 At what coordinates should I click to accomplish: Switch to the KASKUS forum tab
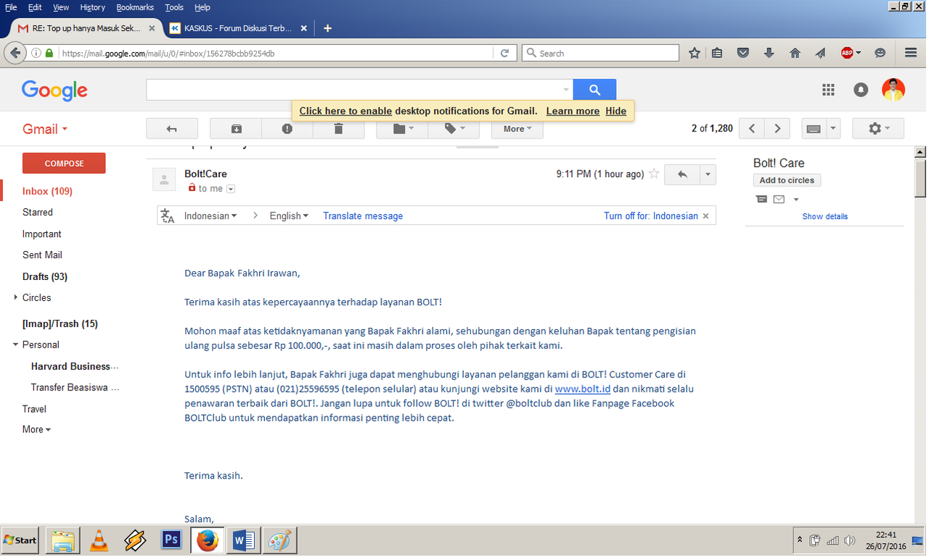(x=238, y=28)
